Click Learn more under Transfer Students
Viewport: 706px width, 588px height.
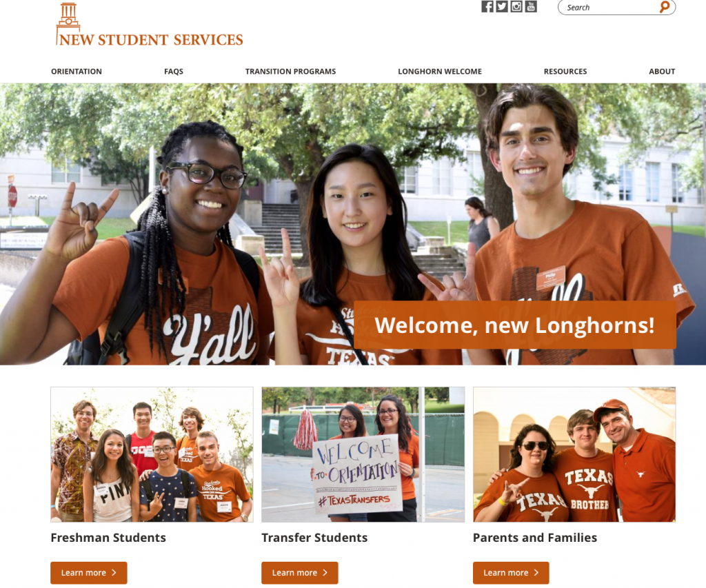click(x=300, y=573)
